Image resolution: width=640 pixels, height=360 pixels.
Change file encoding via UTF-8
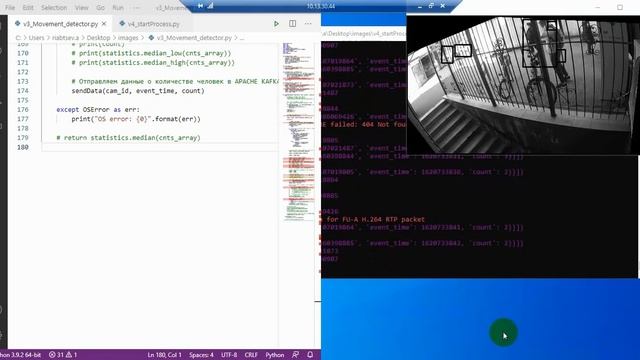[229, 355]
